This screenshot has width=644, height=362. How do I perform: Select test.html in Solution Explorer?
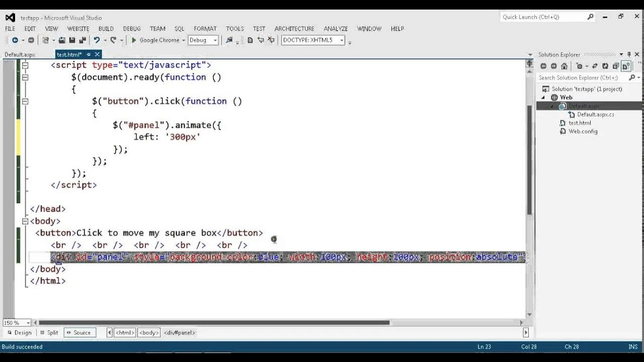point(580,123)
